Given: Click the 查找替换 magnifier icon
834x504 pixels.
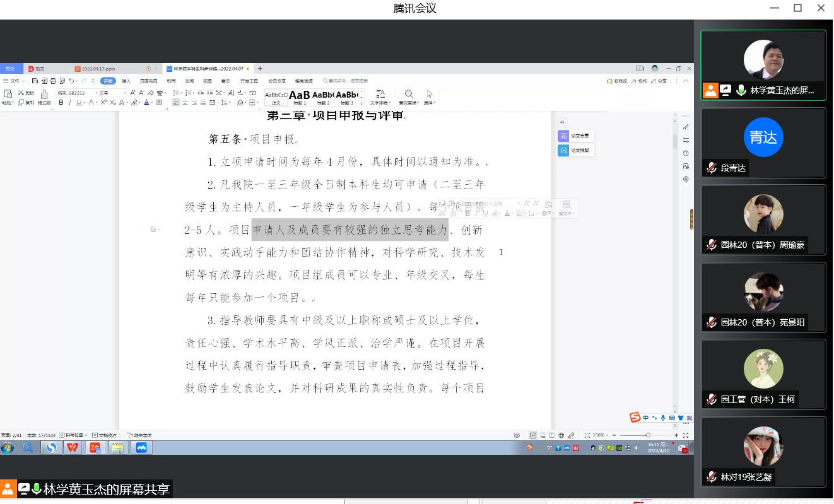Looking at the screenshot, I should point(409,94).
